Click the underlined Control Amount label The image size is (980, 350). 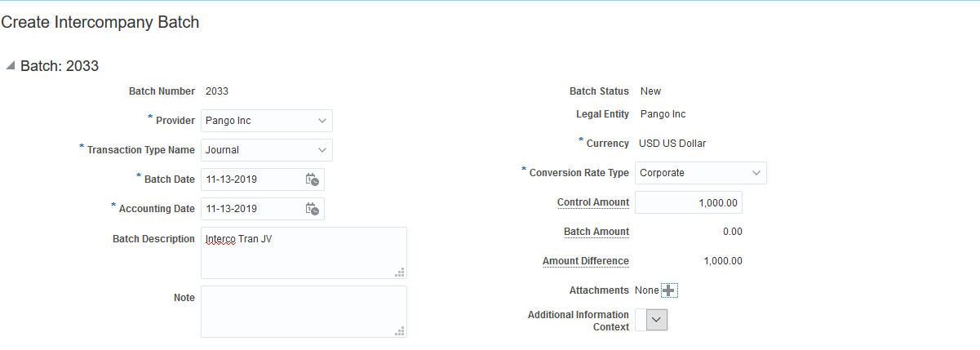(592, 202)
